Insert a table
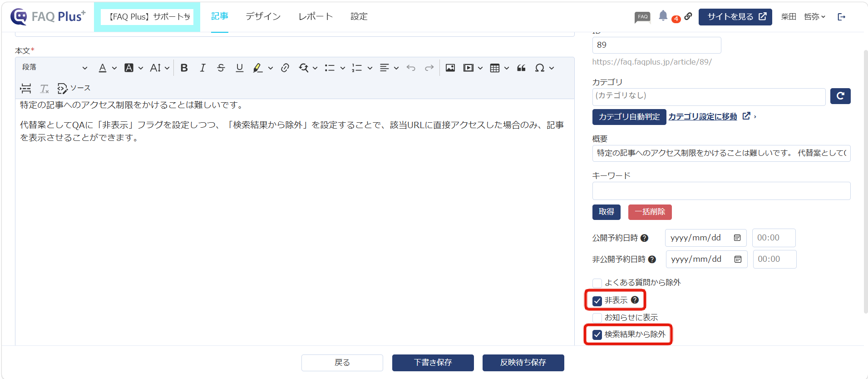This screenshot has height=379, width=868. 495,68
